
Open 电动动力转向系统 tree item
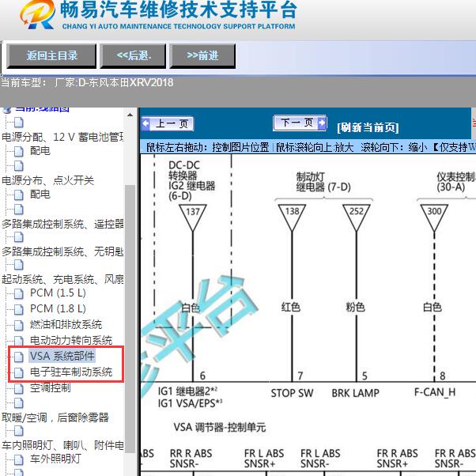[x=71, y=340]
